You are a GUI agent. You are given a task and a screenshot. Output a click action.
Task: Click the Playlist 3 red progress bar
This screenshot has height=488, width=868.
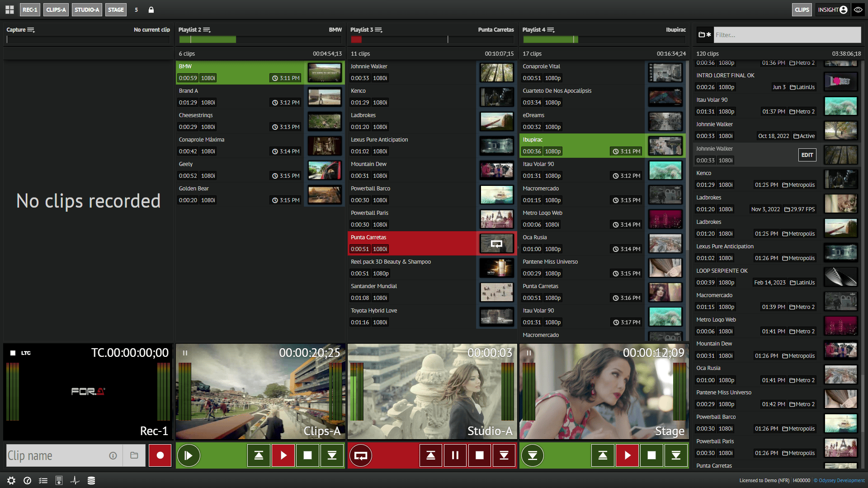[x=356, y=40]
